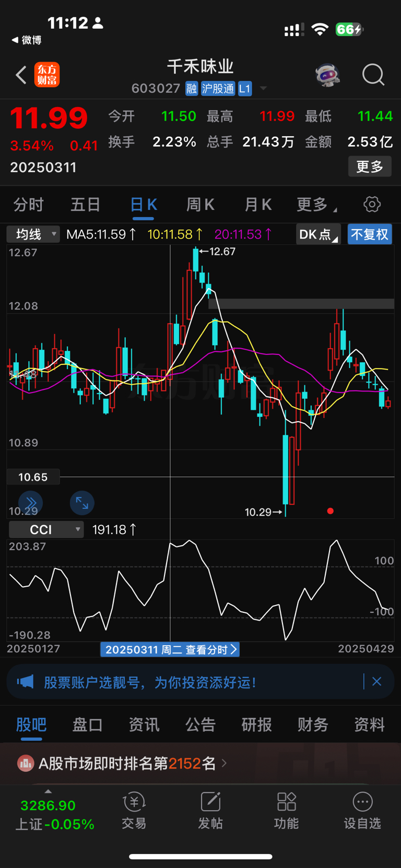The height and width of the screenshot is (868, 401).
Task: Open DK点 selector dropdown
Action: coord(319,234)
